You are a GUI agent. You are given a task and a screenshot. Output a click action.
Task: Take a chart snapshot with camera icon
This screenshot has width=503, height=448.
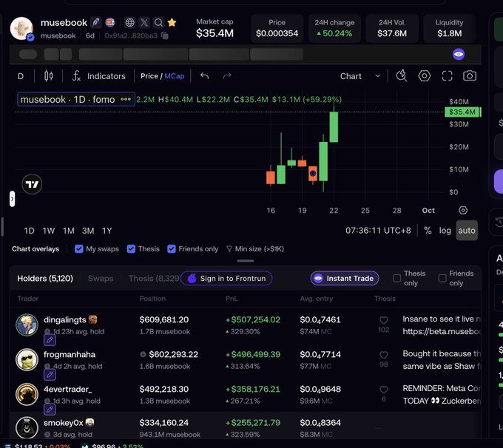point(470,76)
